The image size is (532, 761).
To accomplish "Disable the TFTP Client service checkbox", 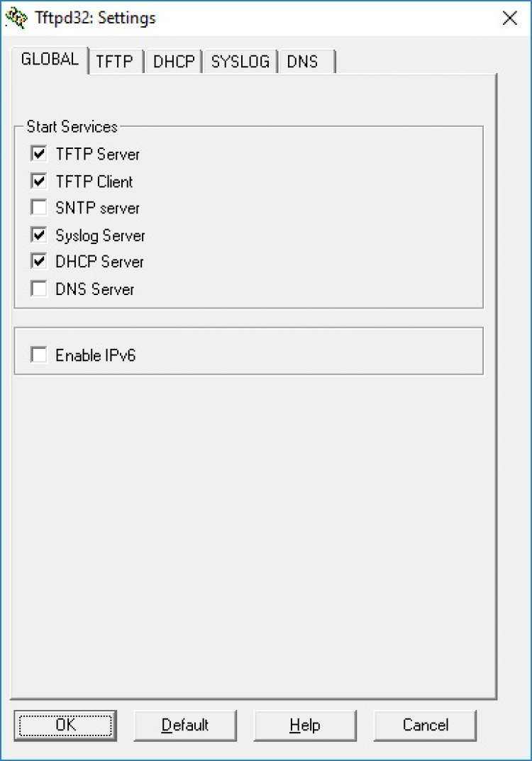I will point(38,181).
